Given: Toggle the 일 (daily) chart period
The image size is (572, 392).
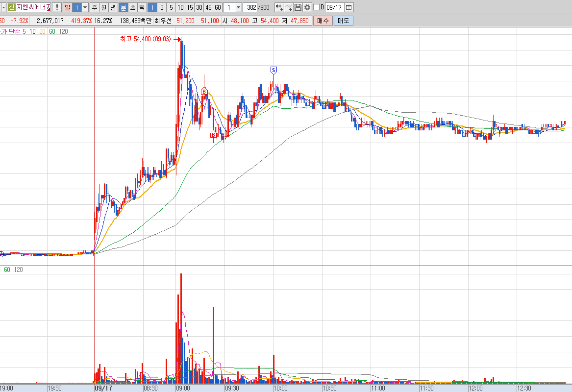Looking at the screenshot, I should click(68, 7).
